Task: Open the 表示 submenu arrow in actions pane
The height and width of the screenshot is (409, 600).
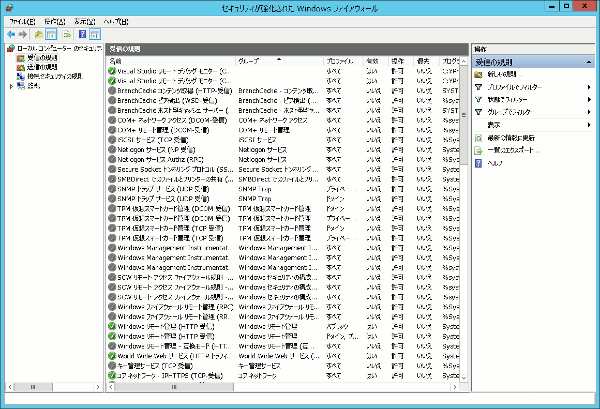Action: coord(589,125)
